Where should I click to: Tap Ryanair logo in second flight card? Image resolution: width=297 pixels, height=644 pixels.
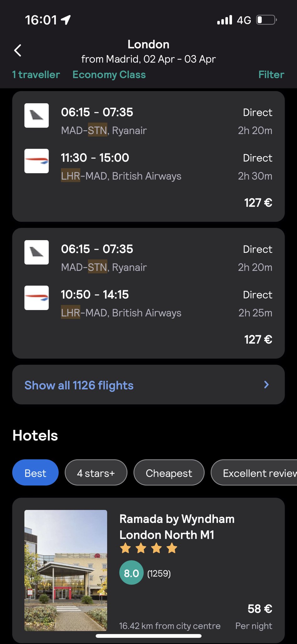[36, 252]
